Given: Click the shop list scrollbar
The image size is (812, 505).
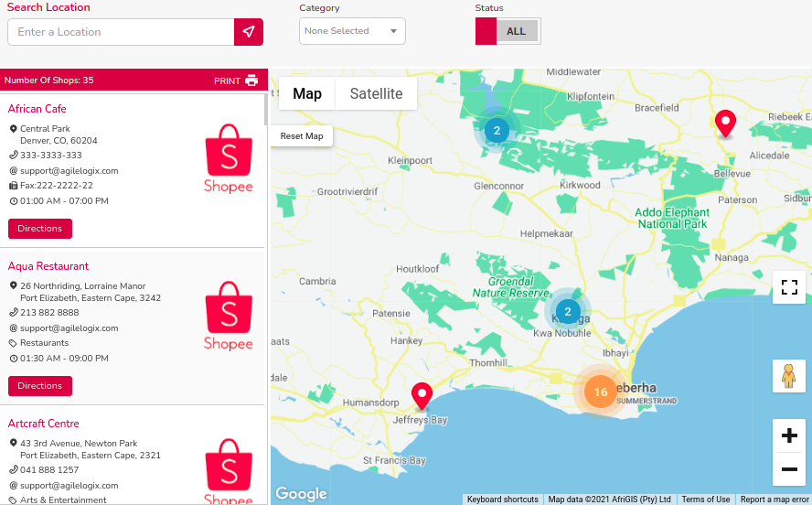Looking at the screenshot, I should coord(266,110).
